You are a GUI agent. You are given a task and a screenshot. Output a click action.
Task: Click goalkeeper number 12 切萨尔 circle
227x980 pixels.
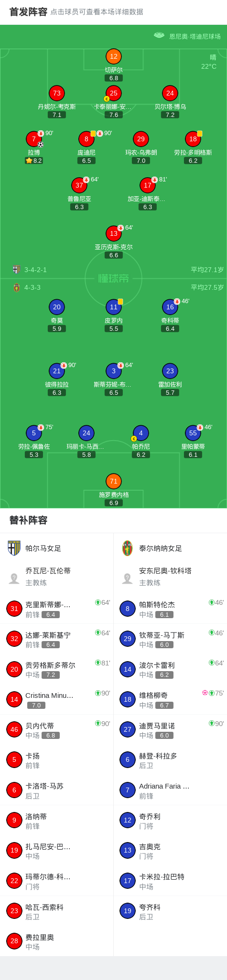(114, 56)
